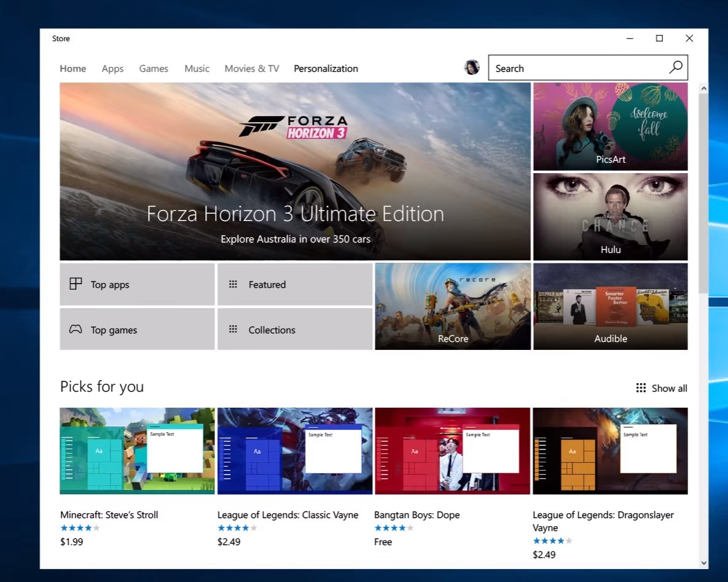Click the Show all grid icon
728x582 pixels.
[641, 387]
